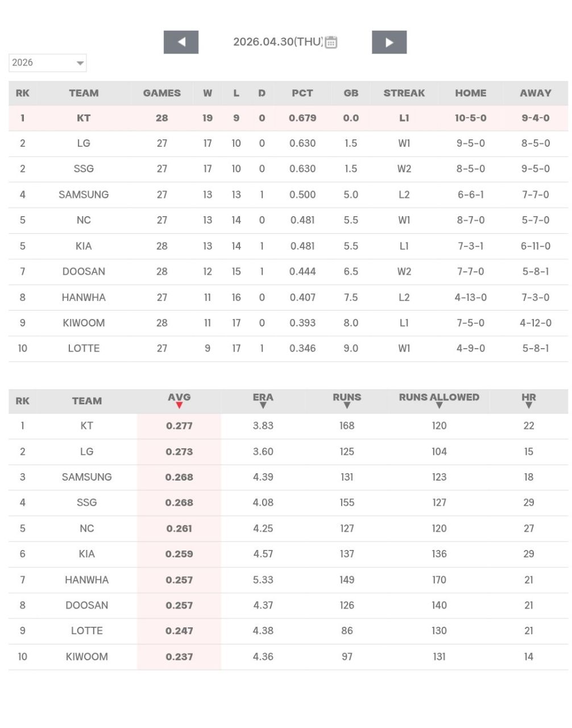
Task: Click SAMSUNG in the standings table
Action: point(84,195)
